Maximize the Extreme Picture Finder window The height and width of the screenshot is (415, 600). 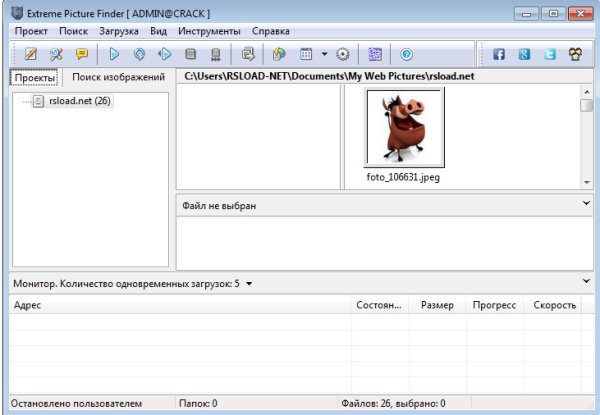point(553,14)
